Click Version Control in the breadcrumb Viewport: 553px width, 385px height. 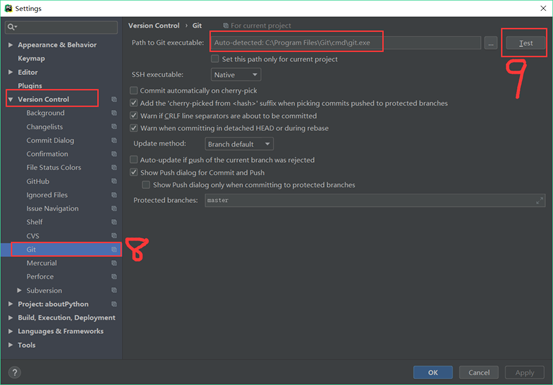154,26
